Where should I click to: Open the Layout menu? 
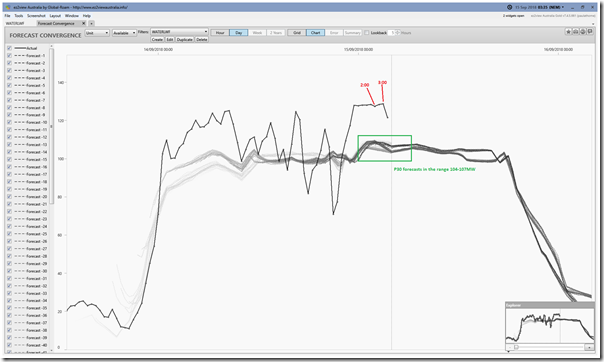click(x=55, y=16)
